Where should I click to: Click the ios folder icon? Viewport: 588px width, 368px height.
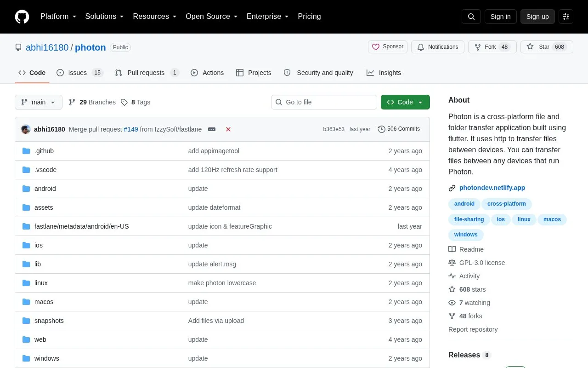(26, 245)
